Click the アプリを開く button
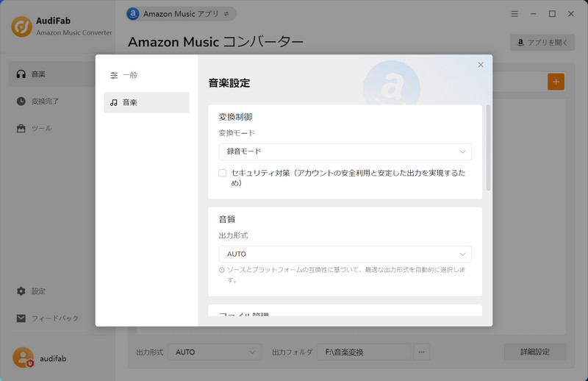 (x=542, y=43)
